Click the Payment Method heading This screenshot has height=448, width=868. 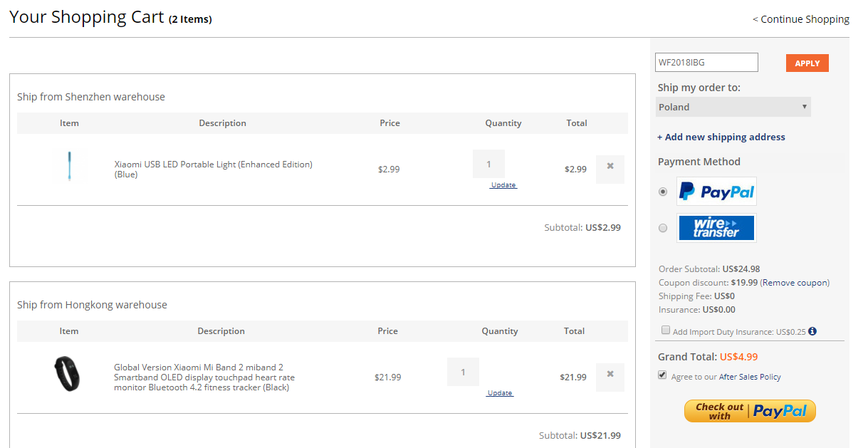tap(699, 162)
